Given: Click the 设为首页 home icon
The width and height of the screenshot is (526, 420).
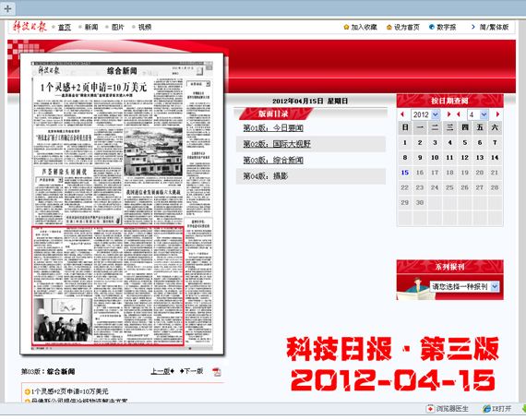Looking at the screenshot, I should coord(389,27).
